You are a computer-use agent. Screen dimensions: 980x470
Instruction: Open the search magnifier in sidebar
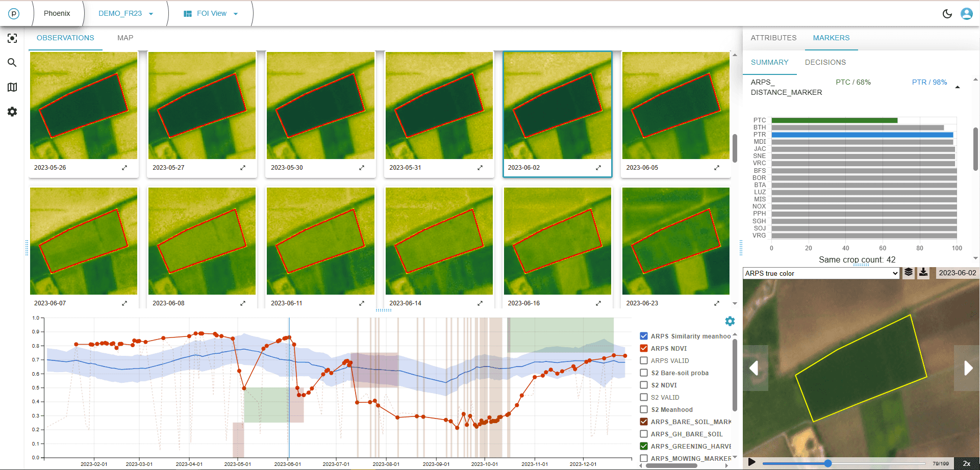pos(12,63)
